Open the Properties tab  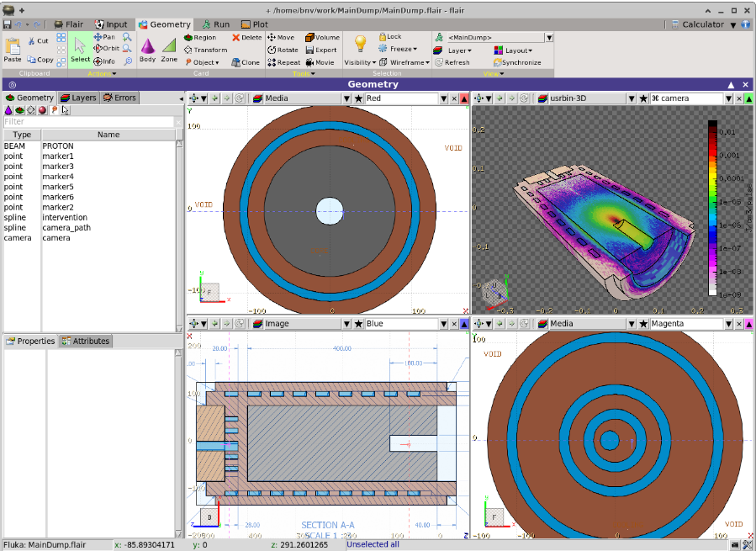tap(30, 342)
